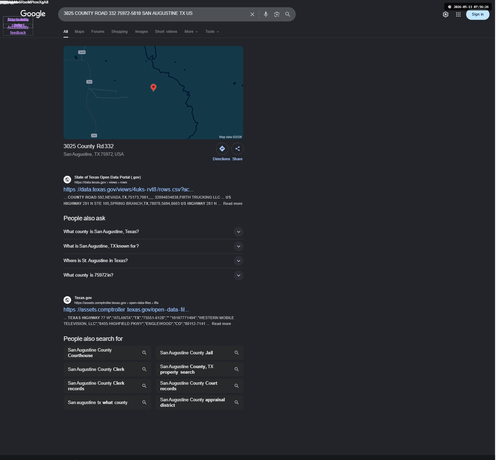
Task: Switch to the Images tab
Action: 141,32
